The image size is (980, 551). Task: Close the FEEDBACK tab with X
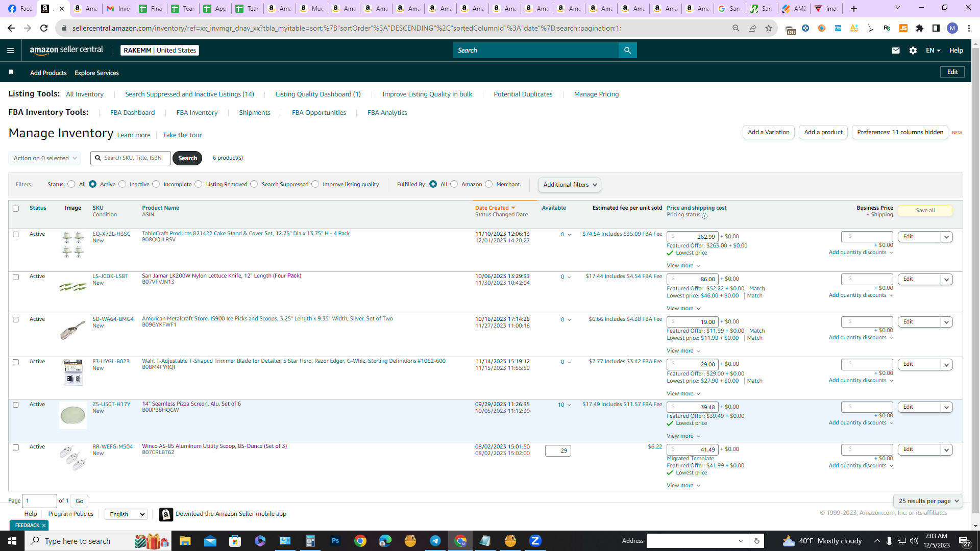pyautogui.click(x=44, y=525)
